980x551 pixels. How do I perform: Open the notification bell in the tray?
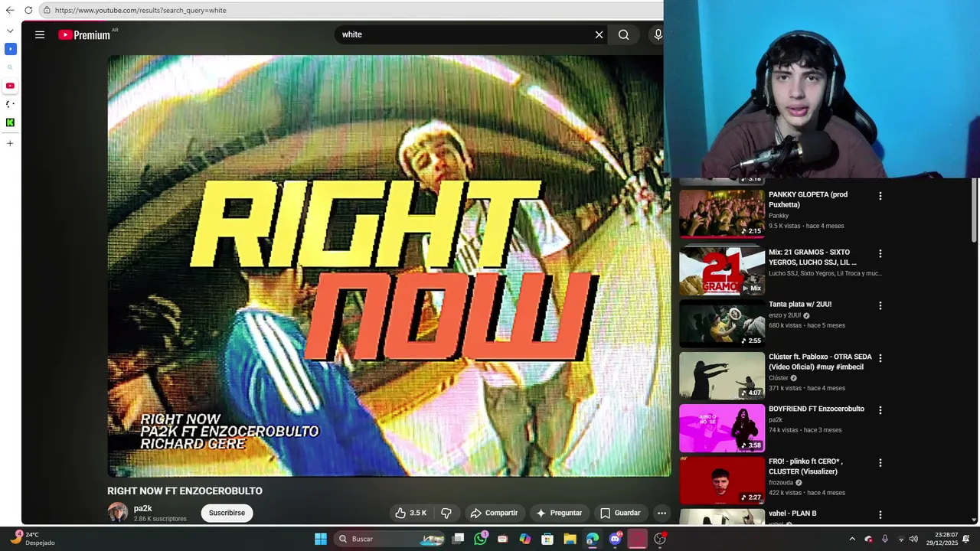[x=966, y=539]
